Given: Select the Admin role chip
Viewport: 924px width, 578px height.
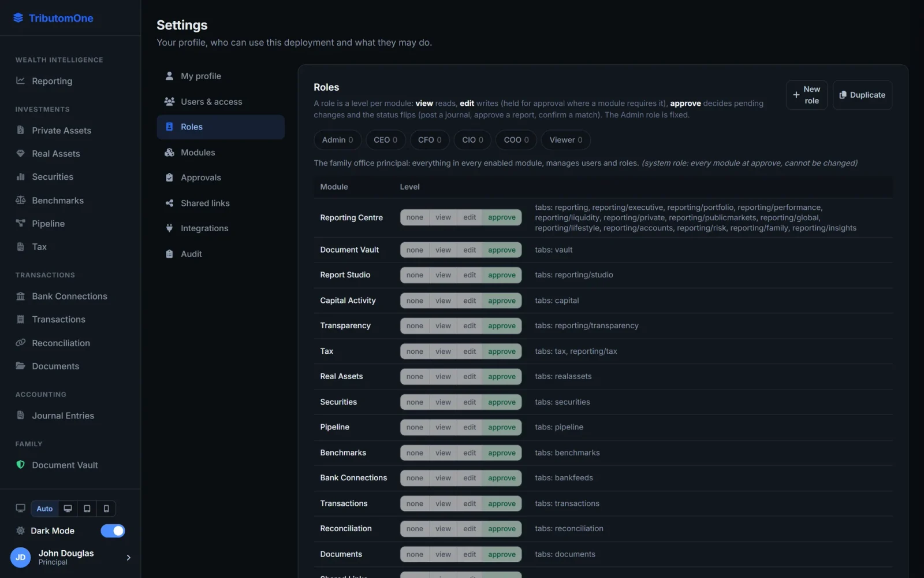Looking at the screenshot, I should 337,140.
